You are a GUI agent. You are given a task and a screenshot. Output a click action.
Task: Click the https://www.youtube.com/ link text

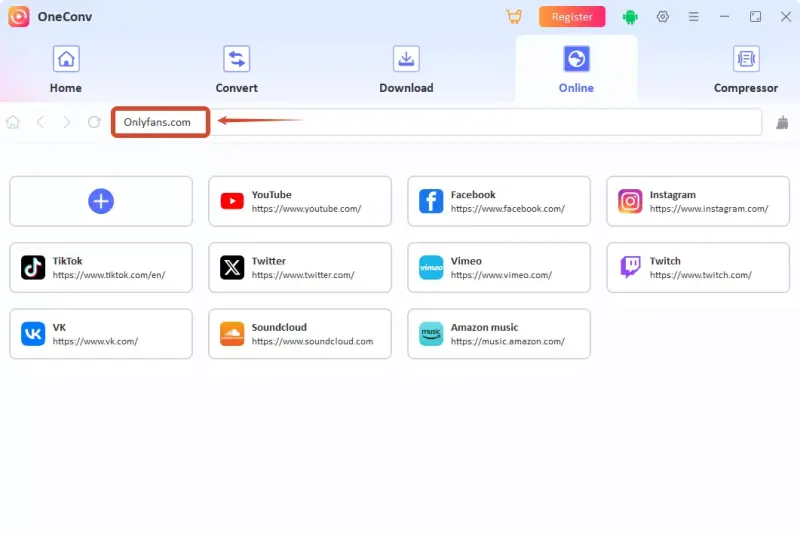tap(306, 209)
